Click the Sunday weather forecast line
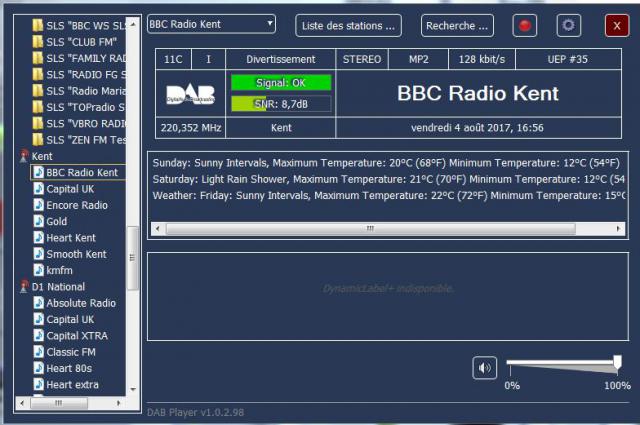Screen dimensions: 640x425 pos(386,163)
